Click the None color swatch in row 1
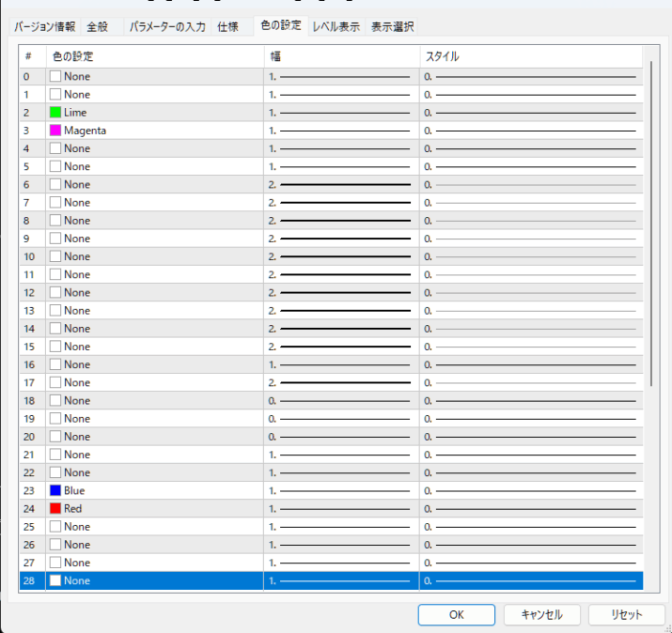 pos(55,94)
